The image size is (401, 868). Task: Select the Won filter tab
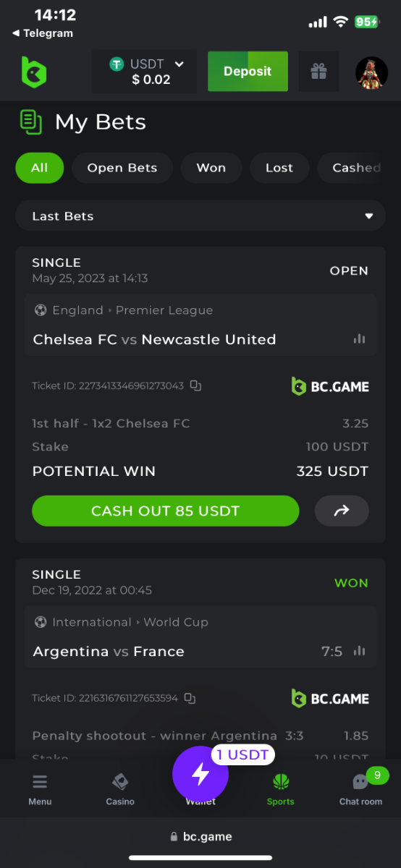click(211, 168)
